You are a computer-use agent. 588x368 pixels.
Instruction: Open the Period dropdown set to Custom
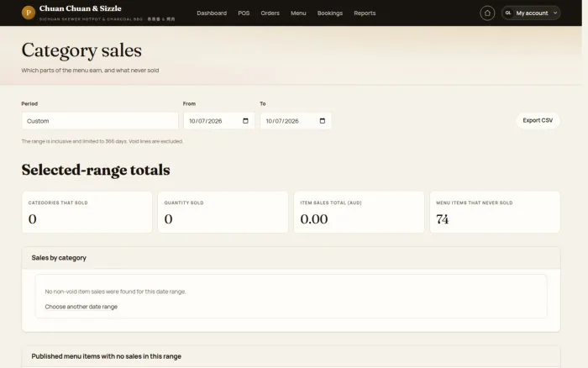click(x=100, y=121)
